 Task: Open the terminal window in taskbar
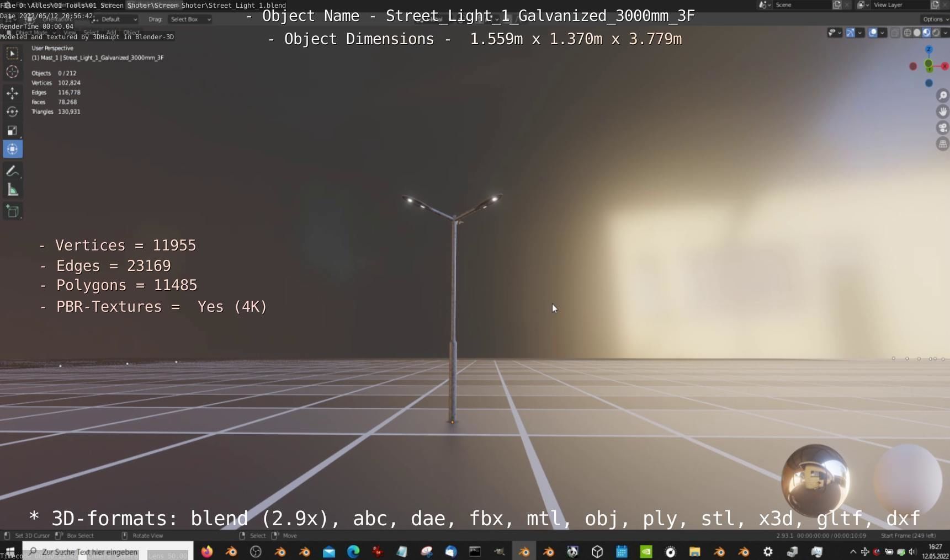[x=475, y=551]
